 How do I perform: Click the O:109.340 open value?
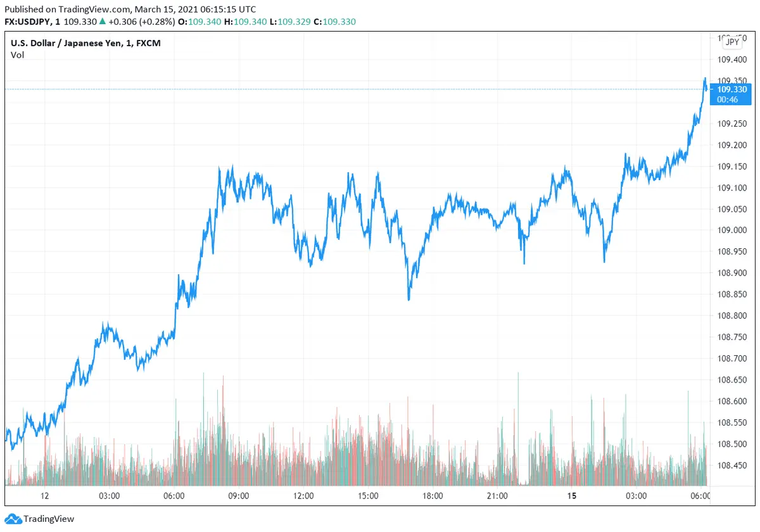[x=199, y=22]
